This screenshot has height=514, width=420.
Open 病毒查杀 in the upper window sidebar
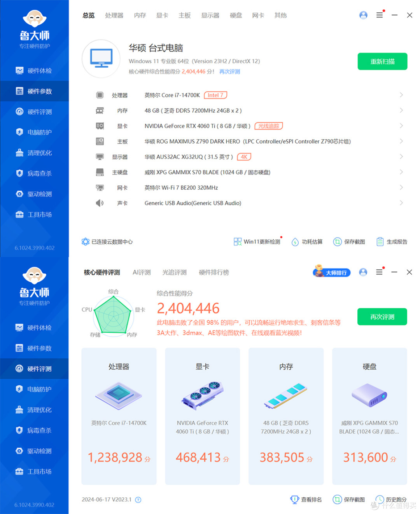coord(34,173)
